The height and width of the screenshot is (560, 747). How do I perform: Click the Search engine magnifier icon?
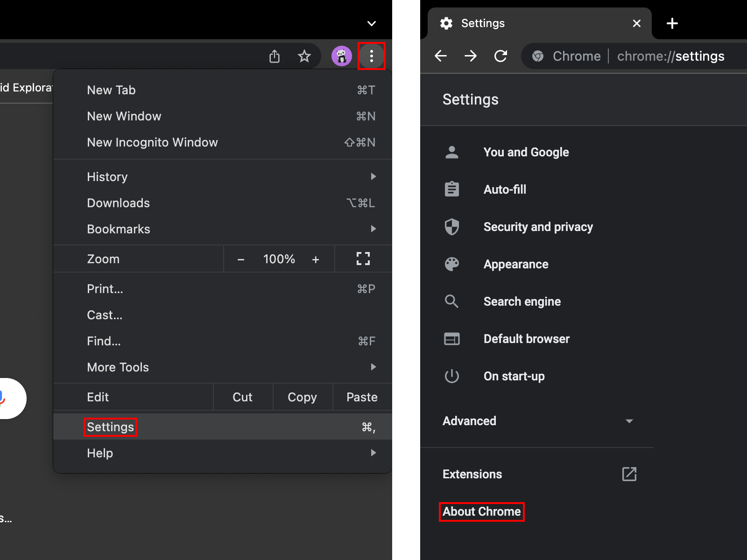click(x=452, y=301)
